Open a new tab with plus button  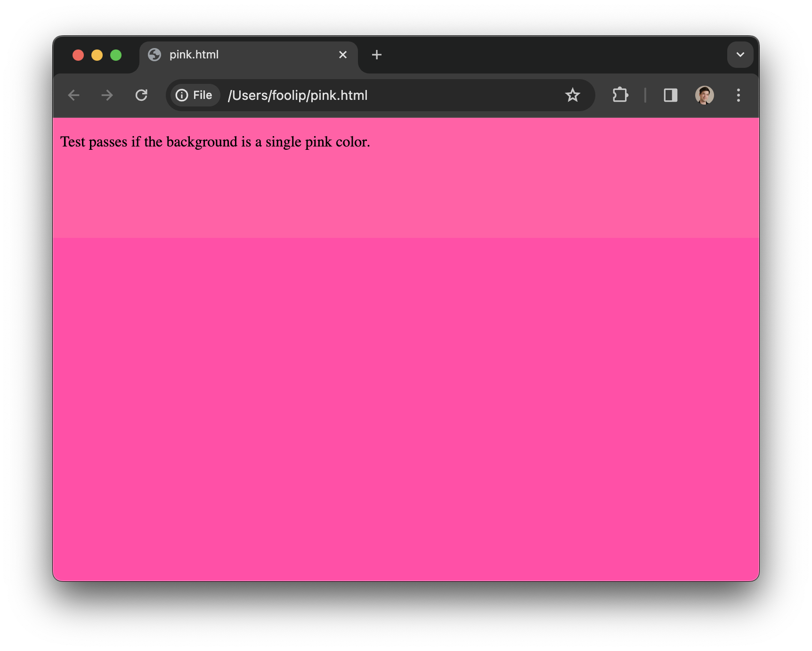tap(376, 55)
